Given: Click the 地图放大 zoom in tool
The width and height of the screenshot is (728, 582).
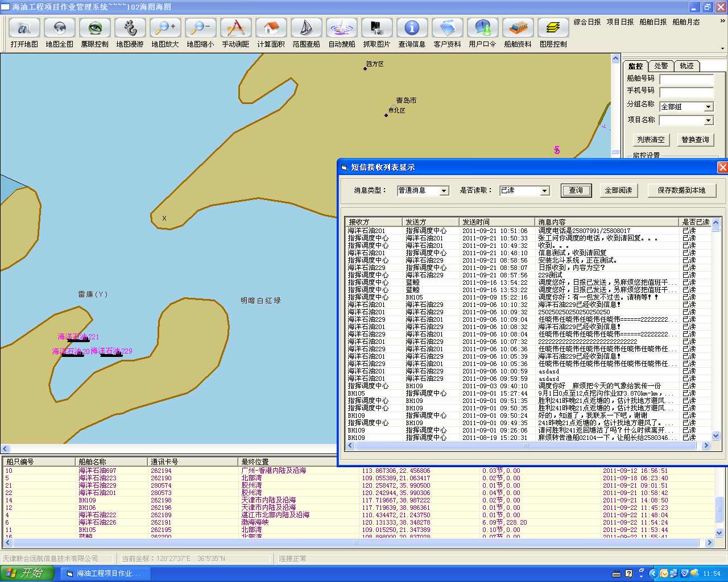Looking at the screenshot, I should 165,28.
